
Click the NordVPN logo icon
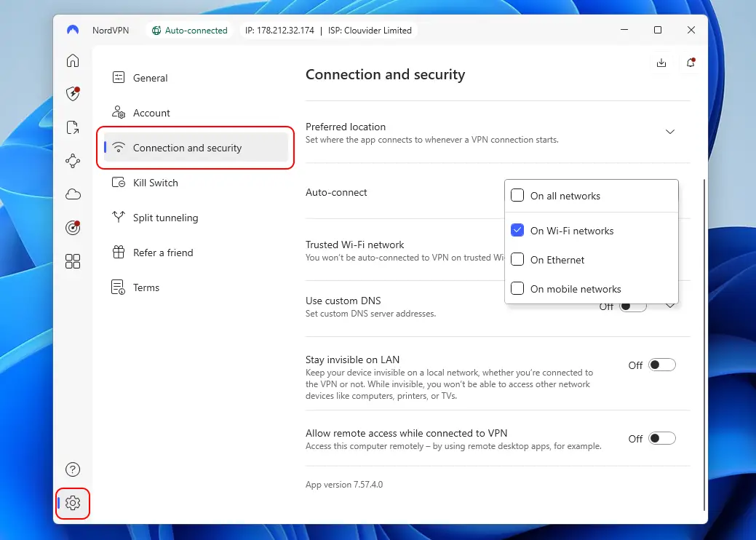(73, 30)
